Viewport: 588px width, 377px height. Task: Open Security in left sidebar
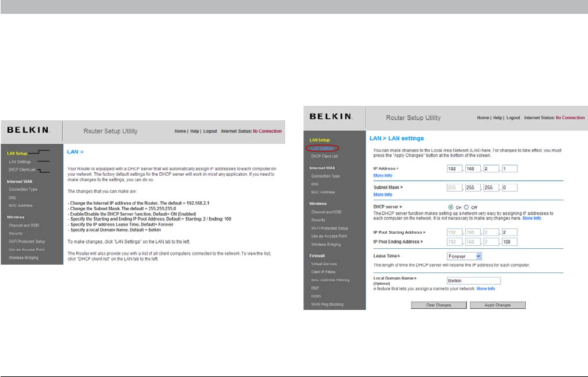click(x=16, y=233)
